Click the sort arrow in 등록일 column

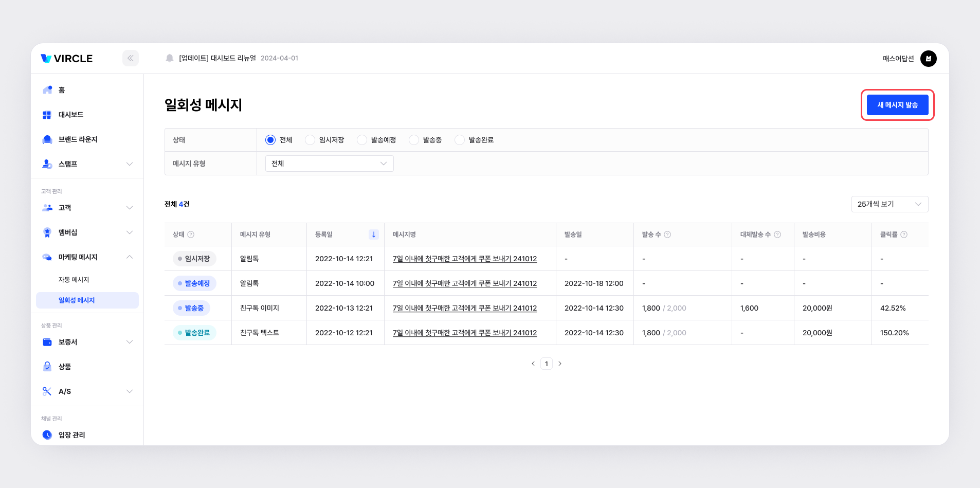[374, 234]
